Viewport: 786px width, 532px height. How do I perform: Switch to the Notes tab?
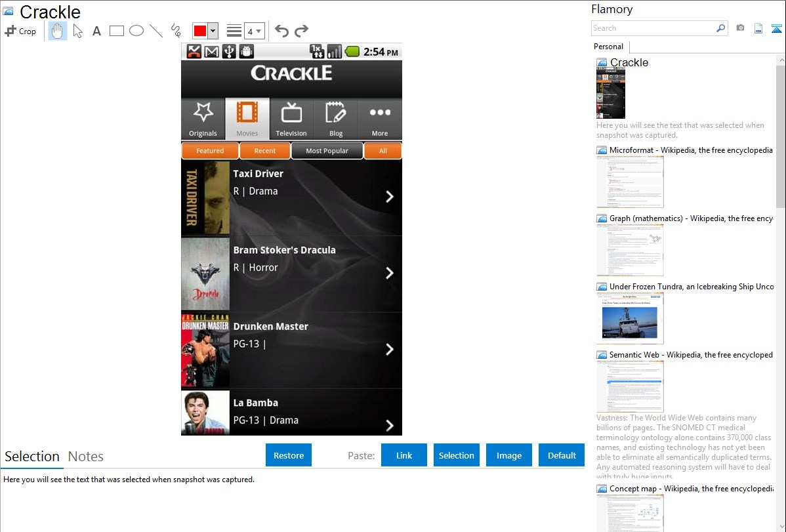click(x=86, y=457)
